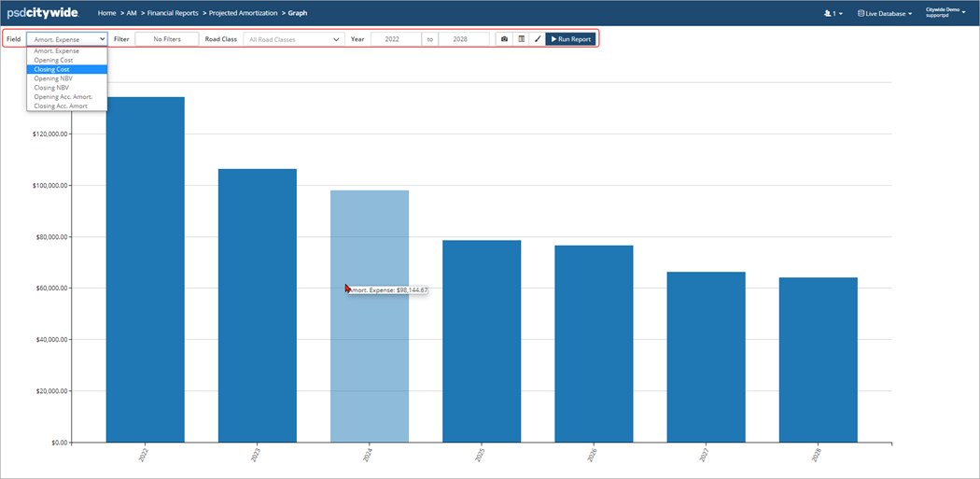980x479 pixels.
Task: Click the 2022 bar in chart
Action: coord(145,270)
